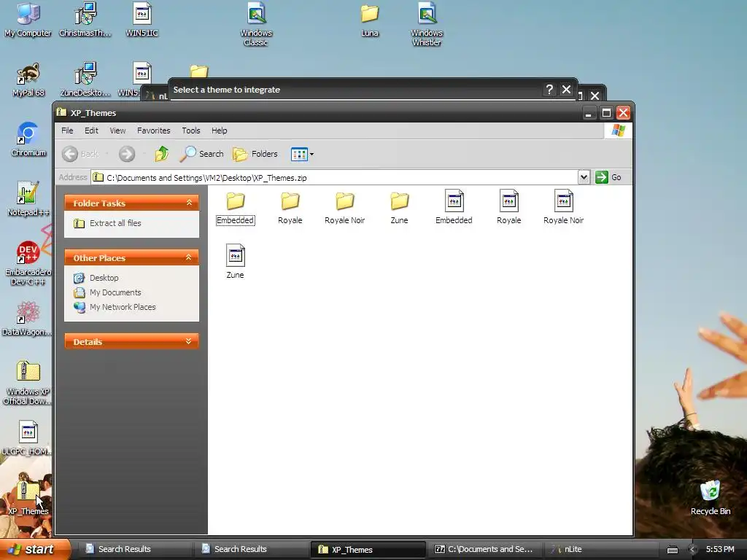Select the MyPal 68 shortcut
Screen dimensions: 747x560
tap(28, 80)
